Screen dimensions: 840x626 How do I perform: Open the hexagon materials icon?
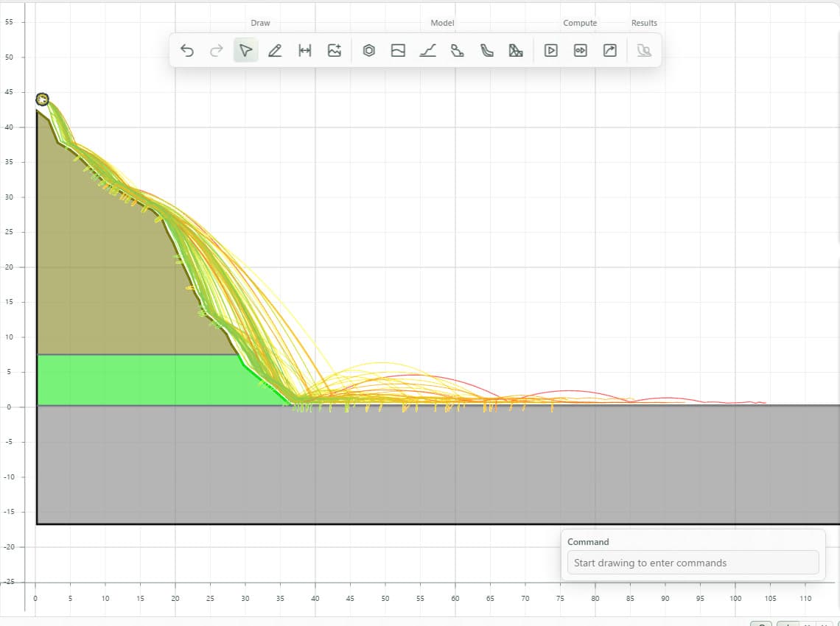tap(368, 50)
